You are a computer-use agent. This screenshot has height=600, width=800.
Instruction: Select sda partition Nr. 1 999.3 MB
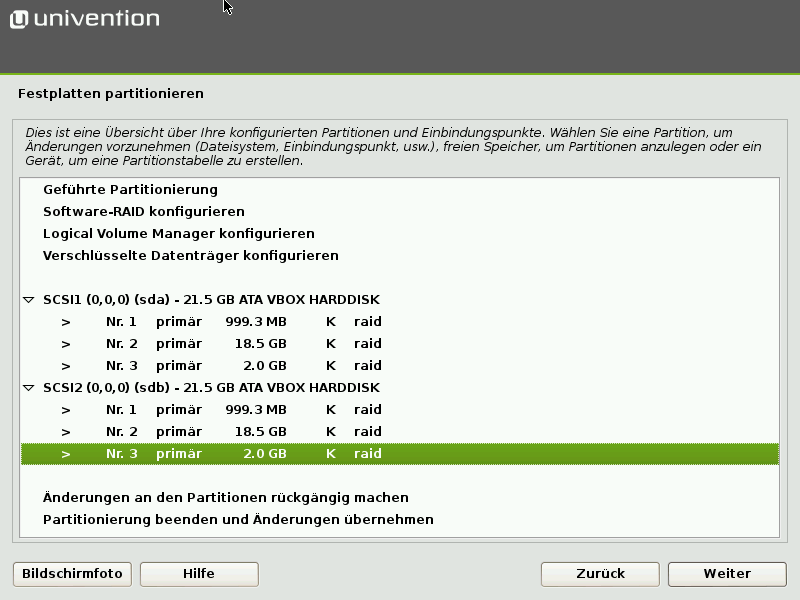coord(400,322)
